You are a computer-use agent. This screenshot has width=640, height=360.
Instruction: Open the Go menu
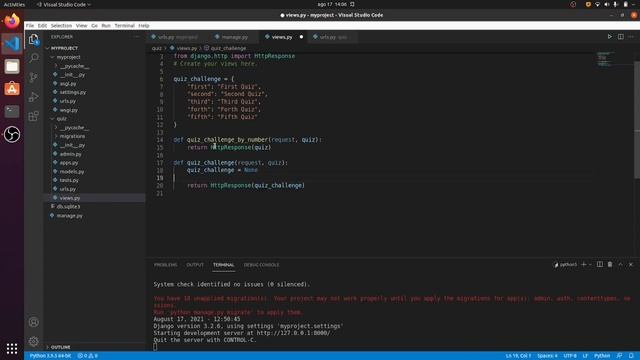tap(94, 25)
